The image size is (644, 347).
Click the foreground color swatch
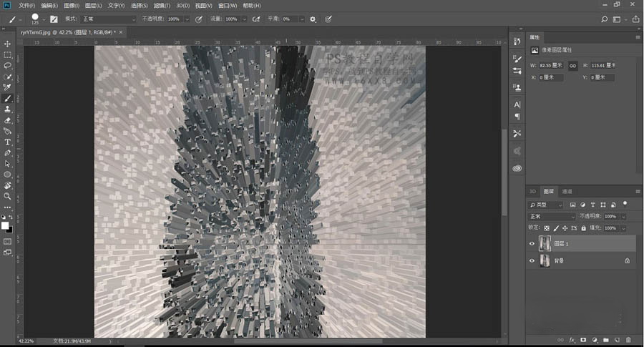click(6, 225)
